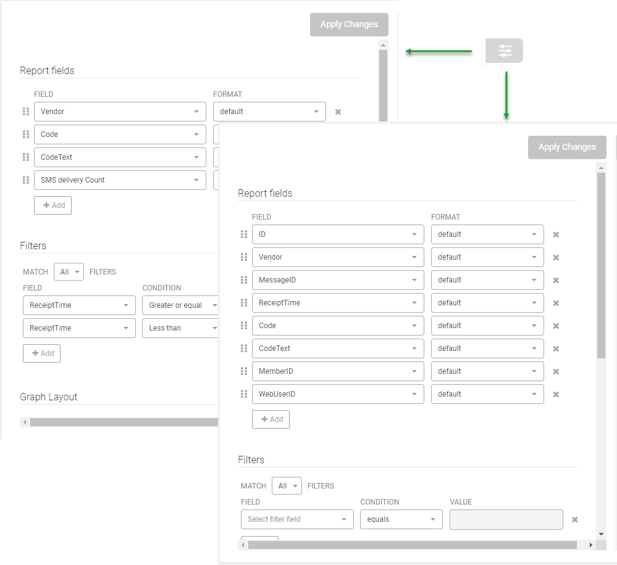Open the MATCH All dropdown in back panel
Viewport: 617px width, 565px height.
69,272
